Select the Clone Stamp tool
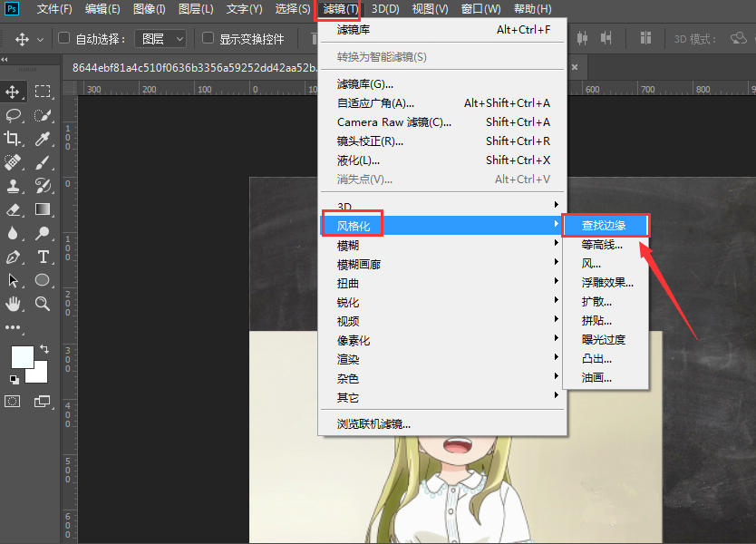The width and height of the screenshot is (756, 544). pyautogui.click(x=14, y=186)
